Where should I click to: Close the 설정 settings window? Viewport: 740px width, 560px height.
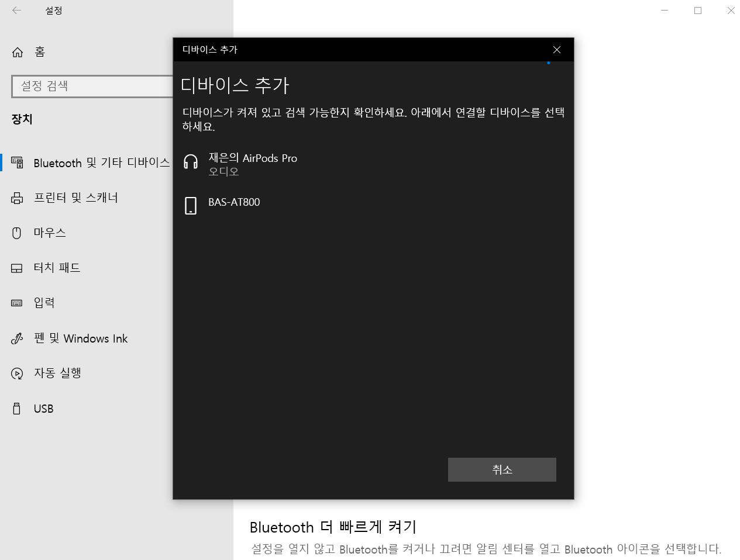coord(731,11)
